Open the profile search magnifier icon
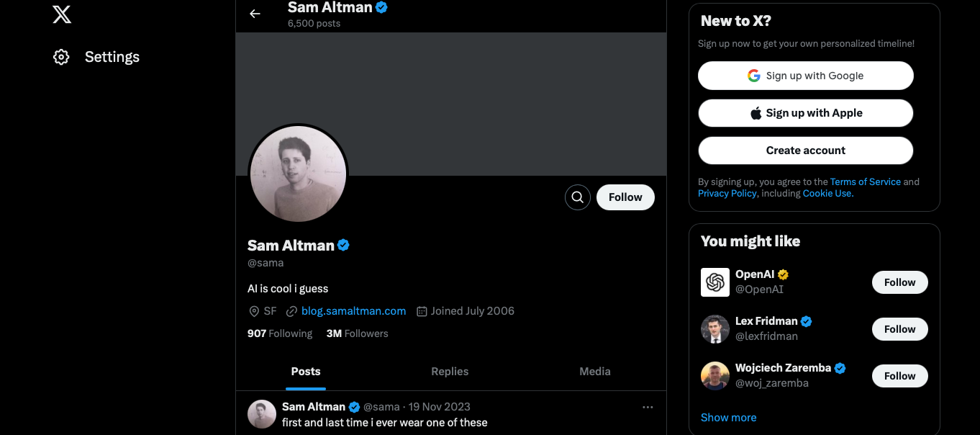The height and width of the screenshot is (435, 980). click(577, 197)
